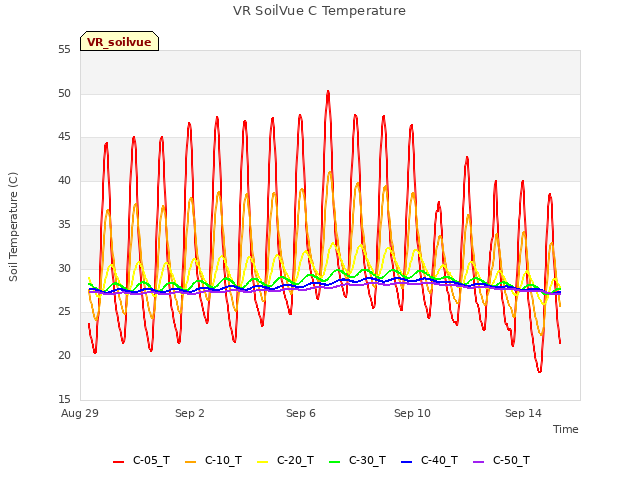This screenshot has height=480, width=640.
Task: Toggle the C-10_T legend entry
Action: 213,461
